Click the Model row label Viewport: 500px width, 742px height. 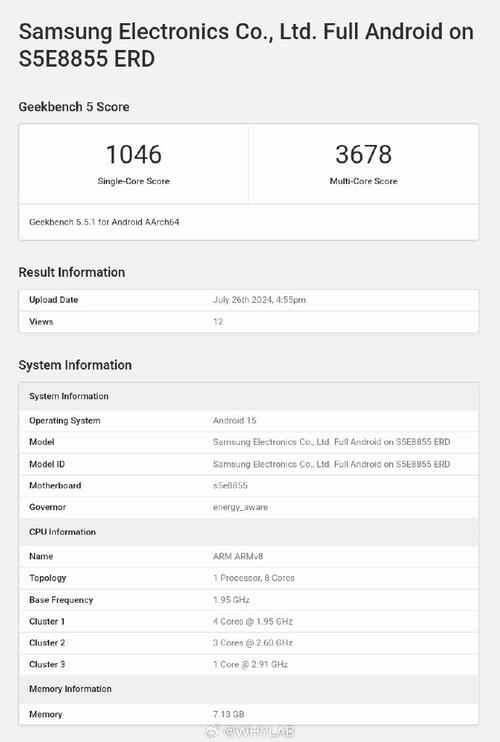[42, 442]
